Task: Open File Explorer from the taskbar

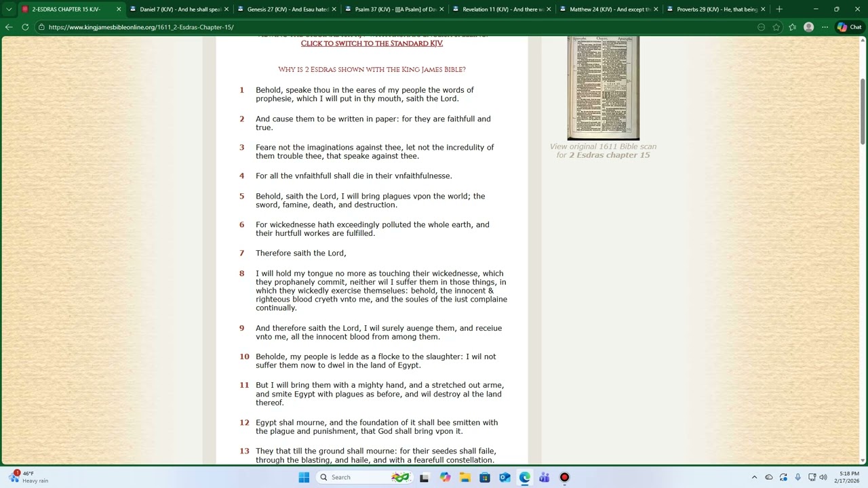Action: point(465,477)
